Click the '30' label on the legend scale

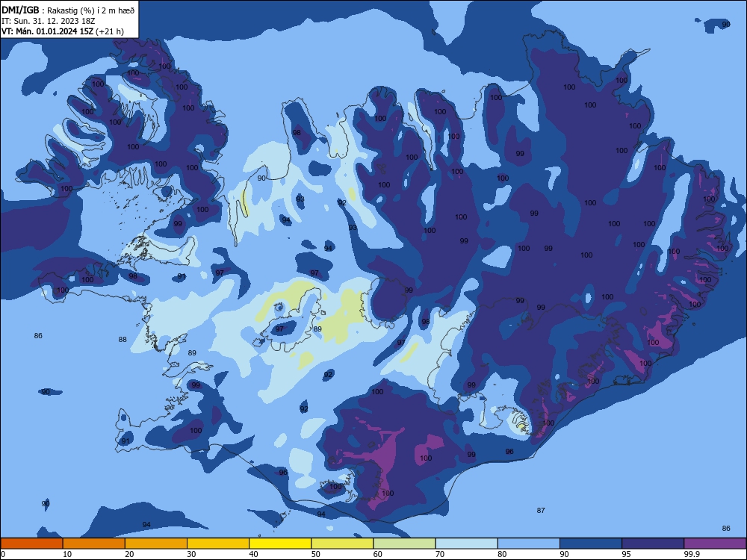191,554
